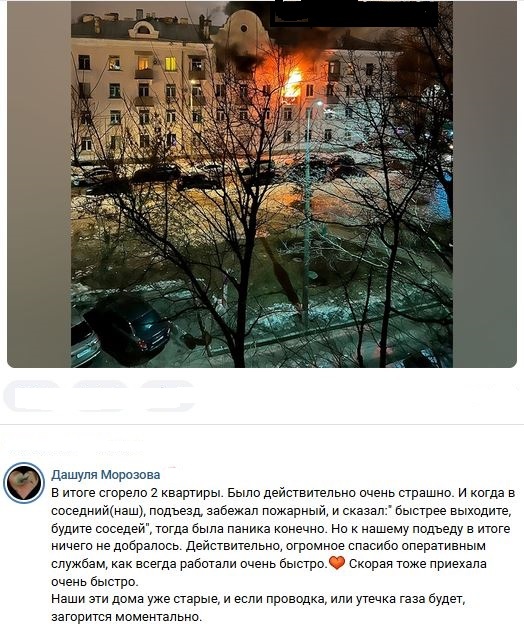Visit the Дашуля Морозова profile link

pos(106,475)
